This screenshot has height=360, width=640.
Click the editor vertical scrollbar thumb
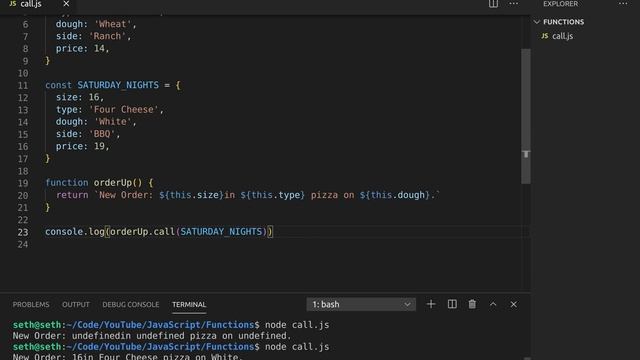tap(526, 116)
